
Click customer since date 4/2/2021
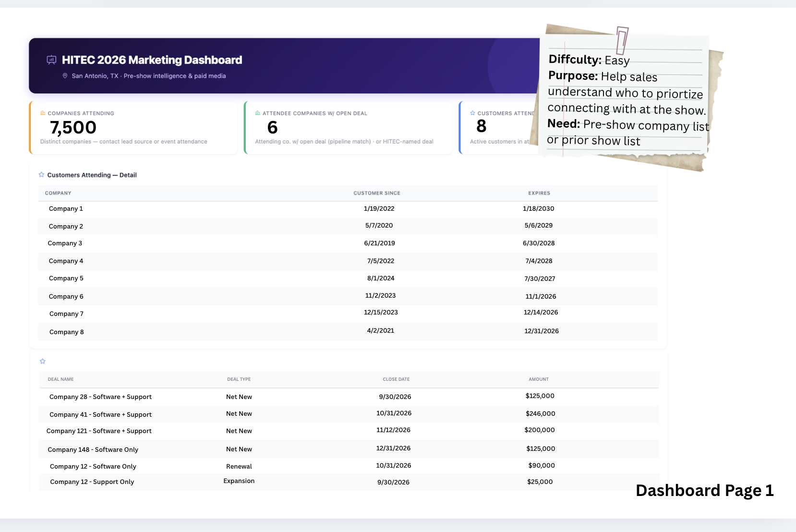click(381, 331)
